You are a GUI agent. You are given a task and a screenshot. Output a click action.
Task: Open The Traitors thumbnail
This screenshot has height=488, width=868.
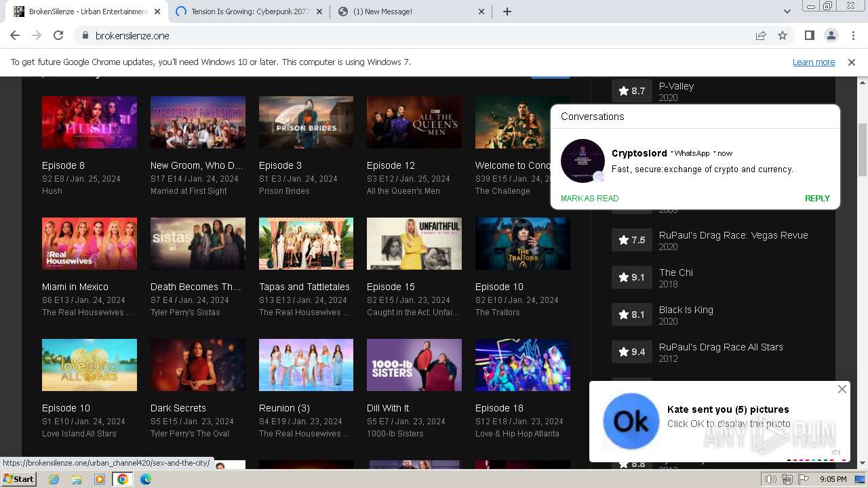523,243
